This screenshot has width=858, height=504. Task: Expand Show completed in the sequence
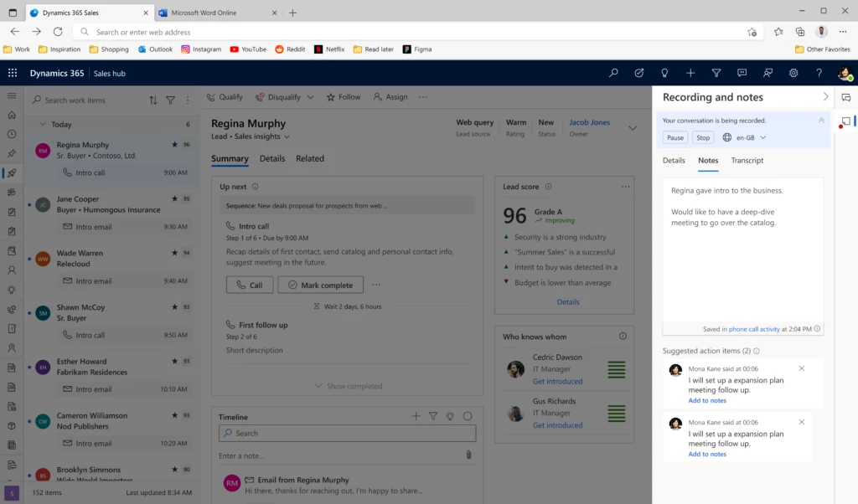pos(348,385)
